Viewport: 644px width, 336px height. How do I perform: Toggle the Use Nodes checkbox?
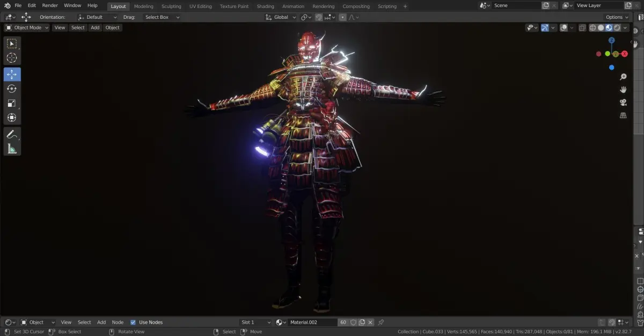point(133,322)
